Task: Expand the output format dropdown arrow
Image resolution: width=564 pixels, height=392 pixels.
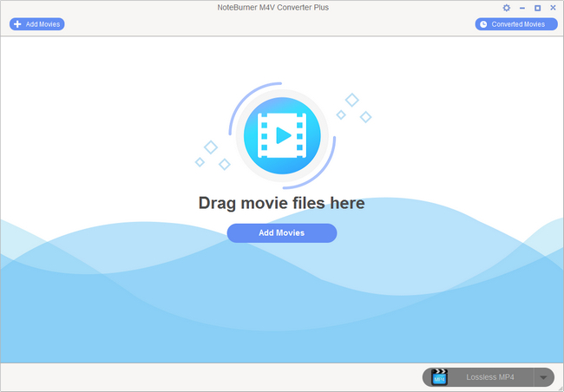Action: 542,377
